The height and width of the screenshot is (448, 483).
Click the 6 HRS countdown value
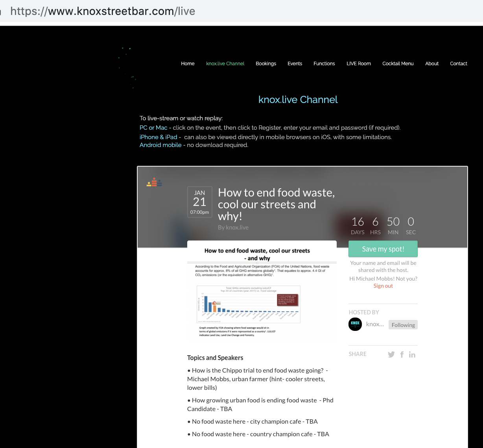[x=375, y=226]
